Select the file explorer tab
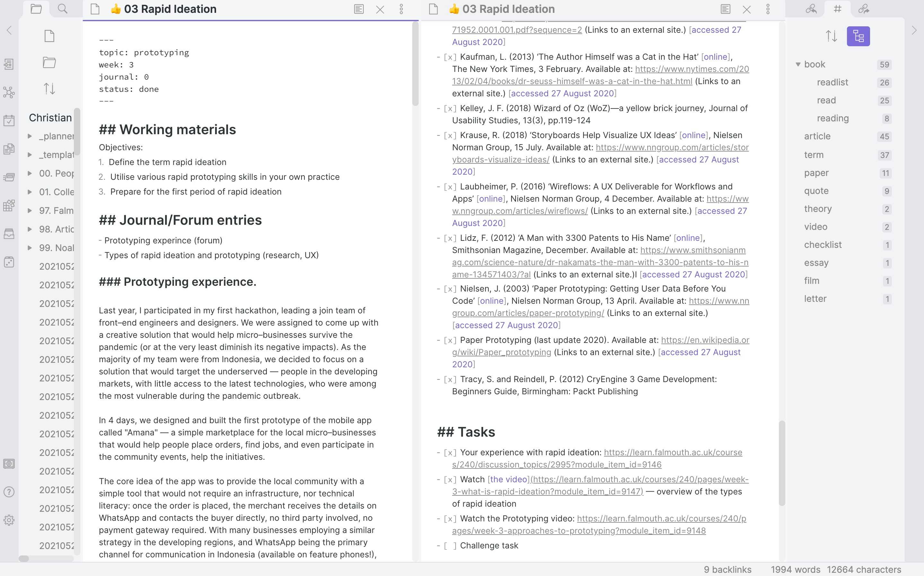This screenshot has height=576, width=924. pos(36,9)
